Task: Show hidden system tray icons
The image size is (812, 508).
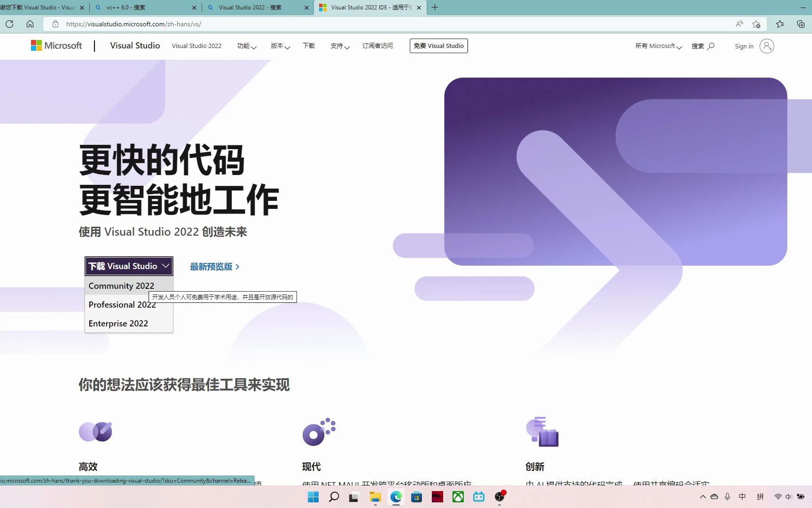Action: [703, 497]
